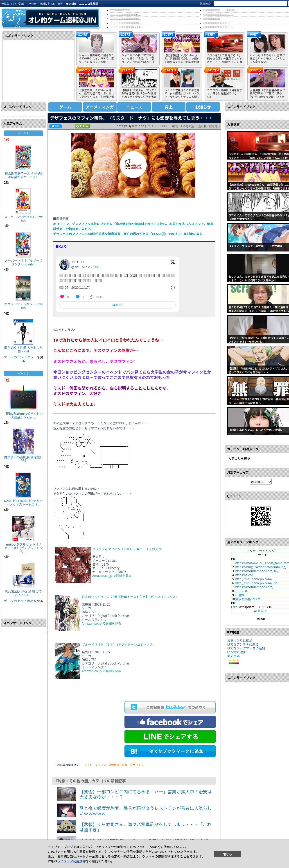The height and width of the screenshot is (868, 289).
Task: Open the 食べ物・飲み物 category link
Action: click(208, 126)
